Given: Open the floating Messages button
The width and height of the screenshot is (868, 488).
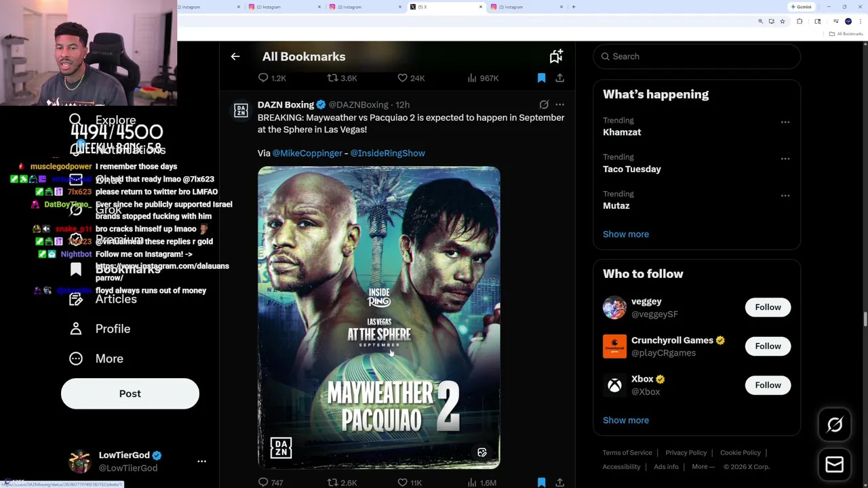Looking at the screenshot, I should [x=835, y=464].
